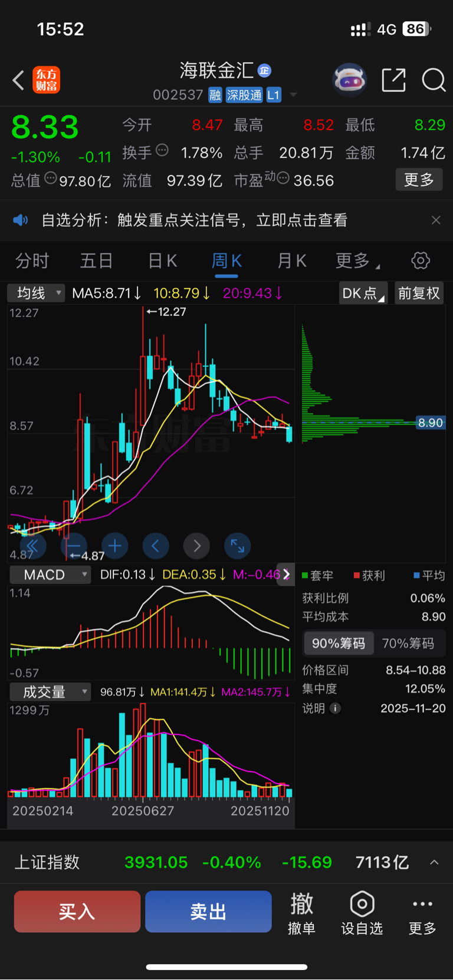Expand chart to fullscreen icon
The width and height of the screenshot is (453, 980).
(238, 546)
